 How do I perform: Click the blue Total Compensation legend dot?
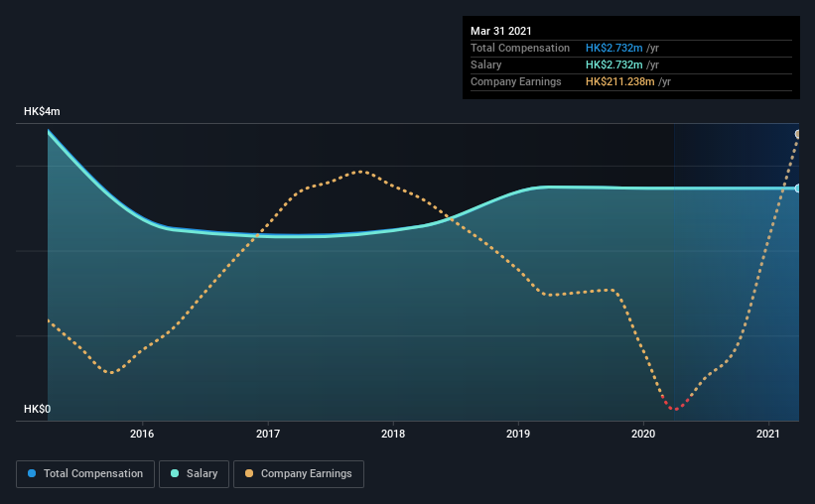[x=32, y=473]
